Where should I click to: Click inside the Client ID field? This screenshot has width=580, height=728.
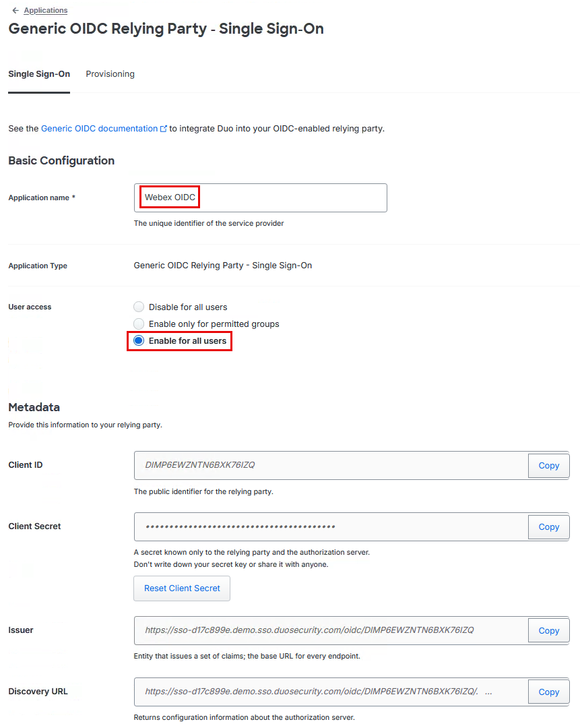[330, 466]
